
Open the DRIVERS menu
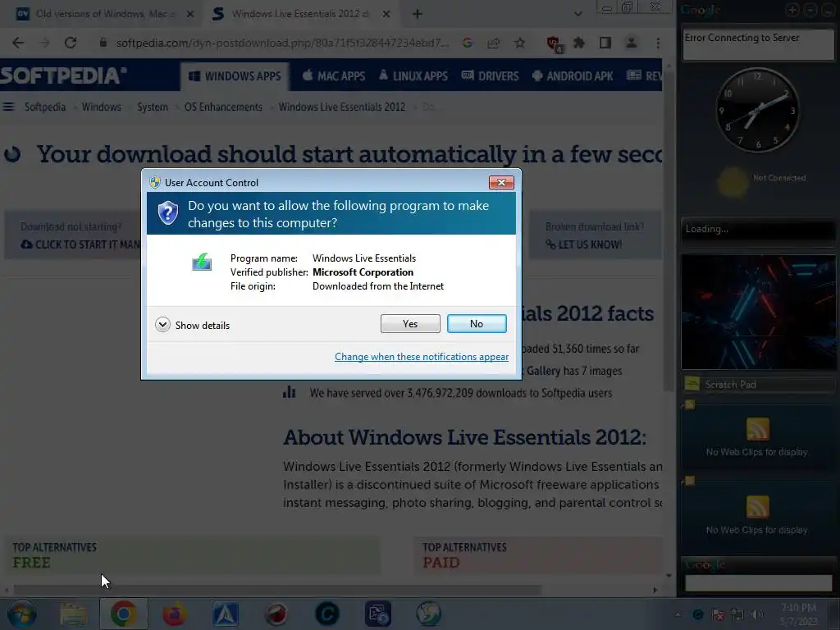pos(491,76)
